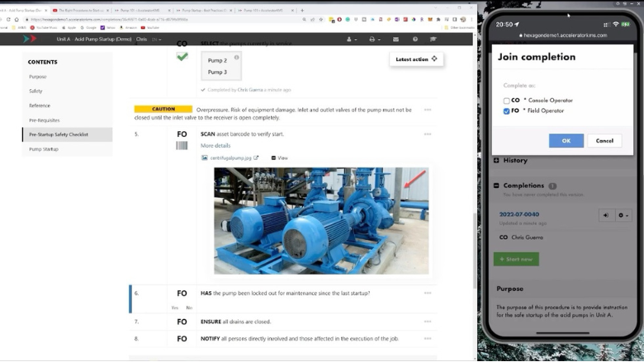This screenshot has height=362, width=644.
Task: Bookmark this page with the star icon
Action: [x=321, y=19]
